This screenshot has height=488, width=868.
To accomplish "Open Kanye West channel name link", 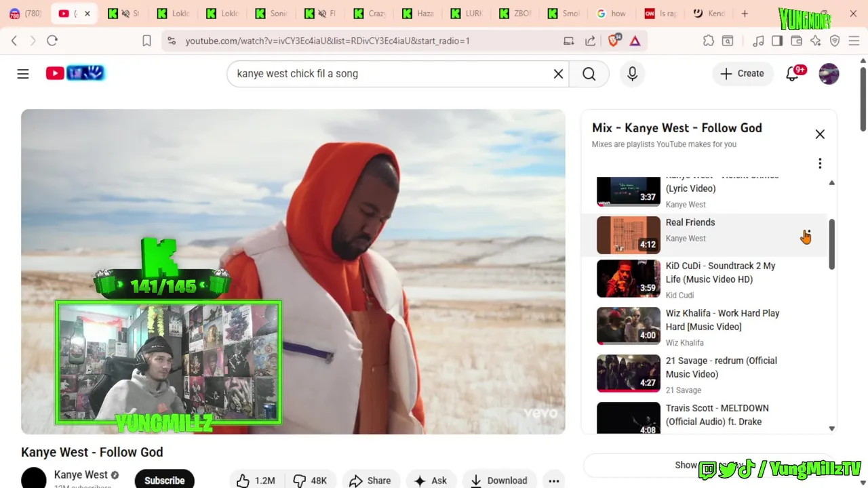I will click(x=81, y=474).
